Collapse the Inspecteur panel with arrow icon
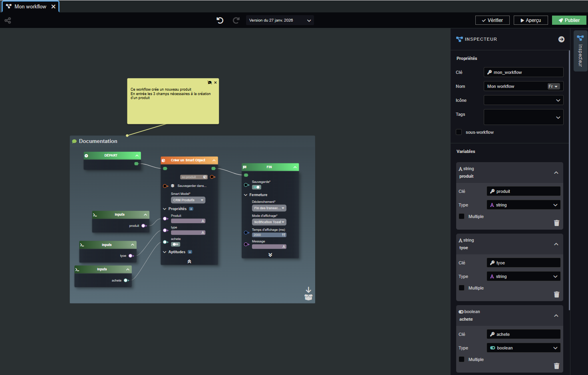Image resolution: width=588 pixels, height=375 pixels. (561, 39)
